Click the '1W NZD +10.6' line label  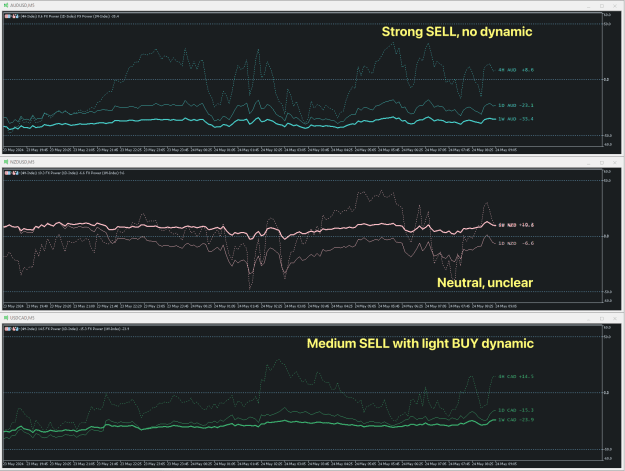[x=516, y=225]
